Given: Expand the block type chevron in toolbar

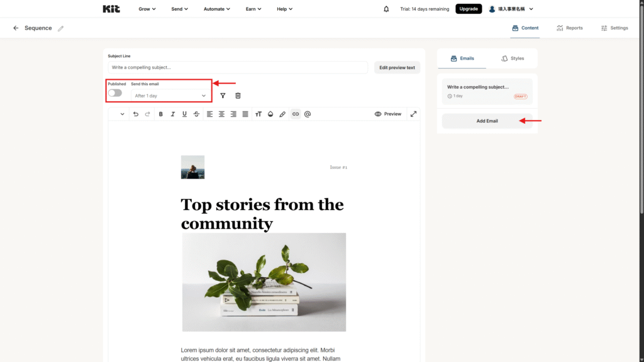Looking at the screenshot, I should [121, 114].
